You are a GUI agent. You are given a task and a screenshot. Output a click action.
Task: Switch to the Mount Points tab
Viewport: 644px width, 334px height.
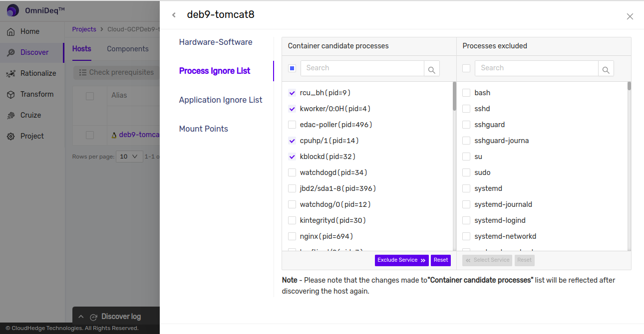click(x=203, y=129)
